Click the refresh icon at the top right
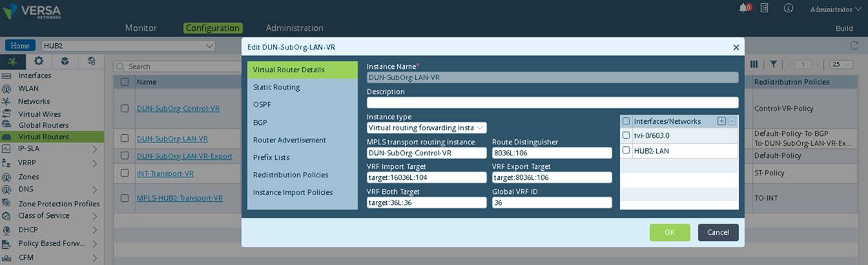This screenshot has width=868, height=265. coord(854,46)
